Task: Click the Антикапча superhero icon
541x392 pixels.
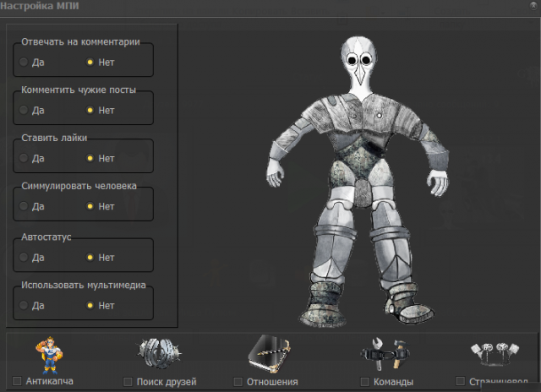Action: [49, 355]
